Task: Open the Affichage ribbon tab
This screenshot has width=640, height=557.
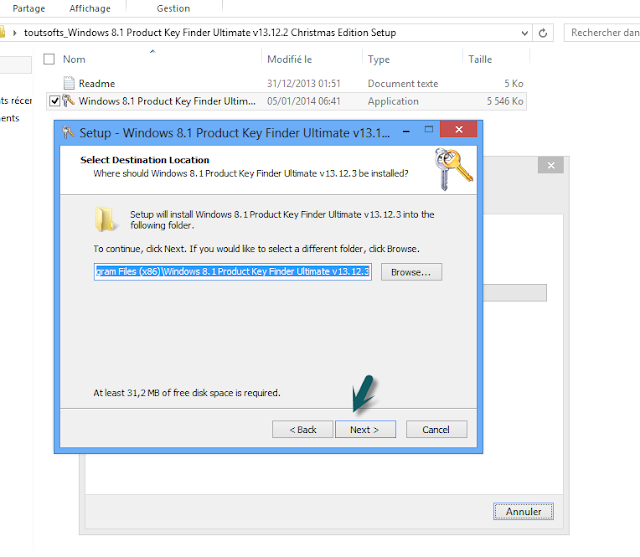Action: 90,9
